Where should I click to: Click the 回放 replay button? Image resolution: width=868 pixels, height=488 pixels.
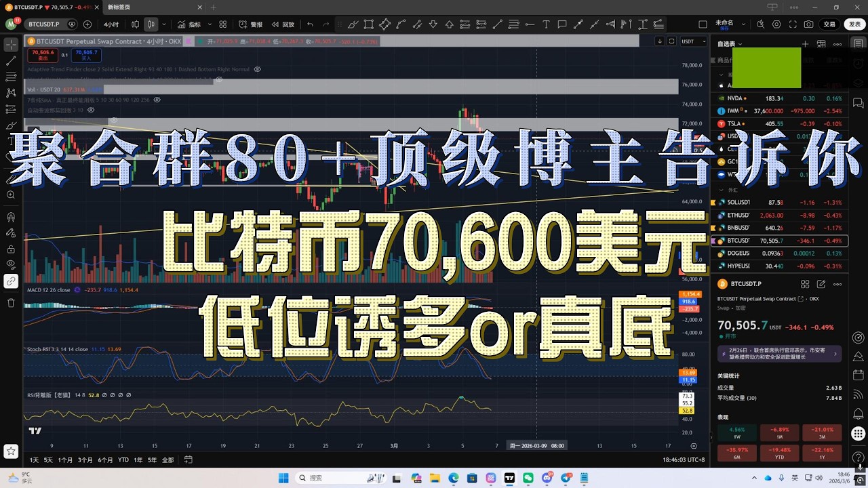point(283,24)
